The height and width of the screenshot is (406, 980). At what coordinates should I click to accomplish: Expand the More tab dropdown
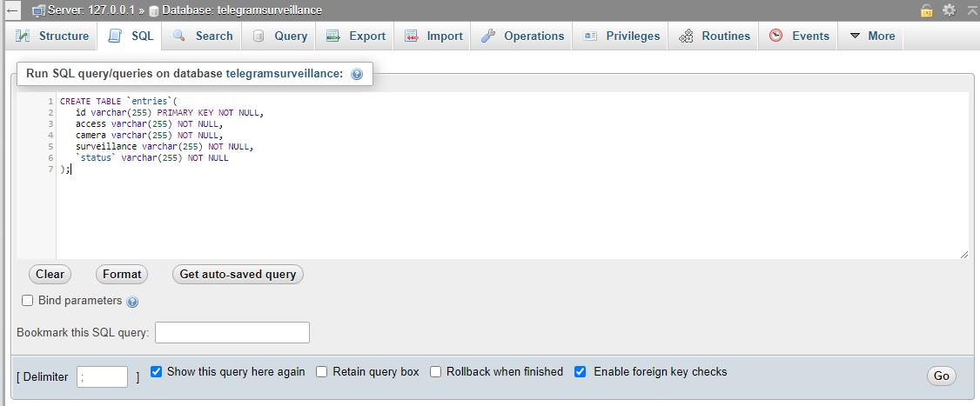(x=872, y=36)
